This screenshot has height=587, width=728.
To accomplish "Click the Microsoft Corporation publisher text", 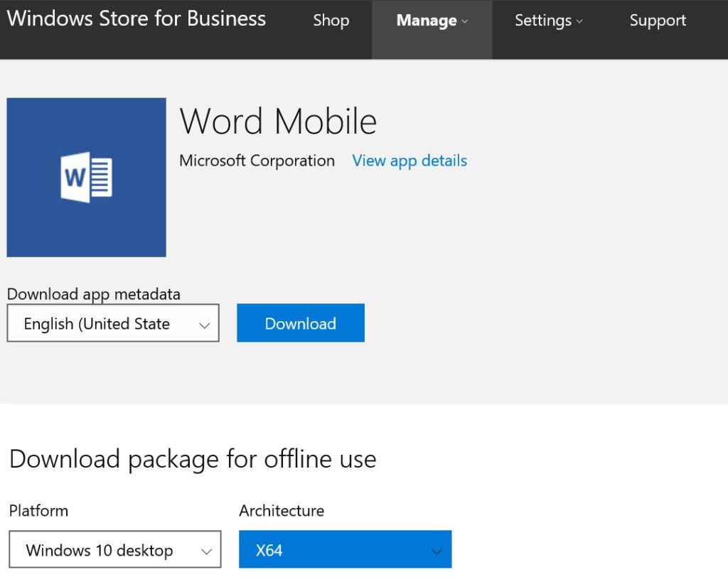I will pyautogui.click(x=257, y=161).
